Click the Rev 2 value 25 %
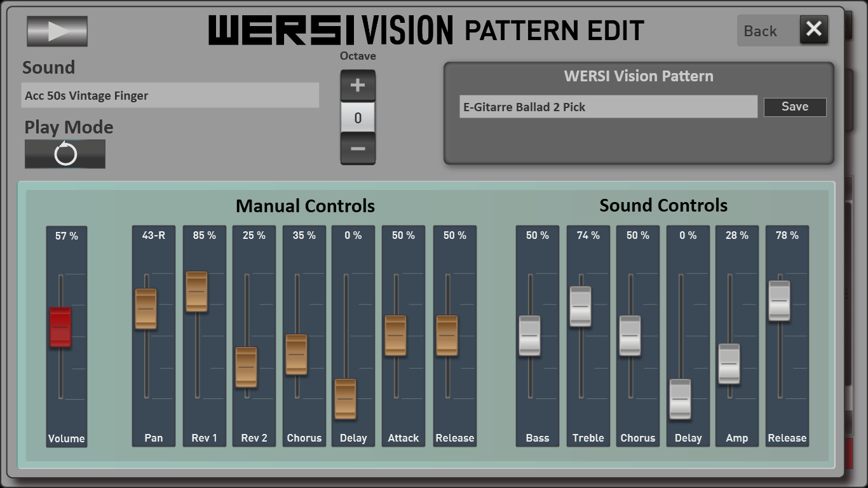Image resolution: width=868 pixels, height=488 pixels. [254, 235]
